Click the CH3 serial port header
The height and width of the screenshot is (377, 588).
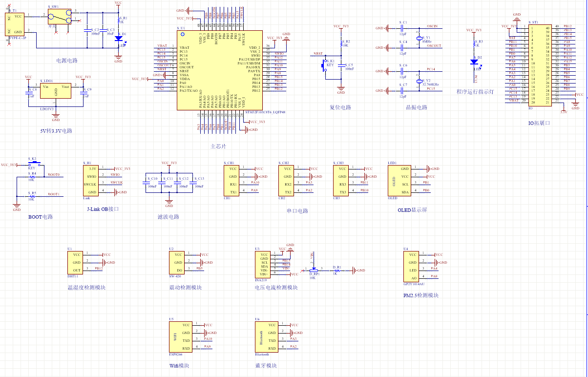tap(341, 180)
